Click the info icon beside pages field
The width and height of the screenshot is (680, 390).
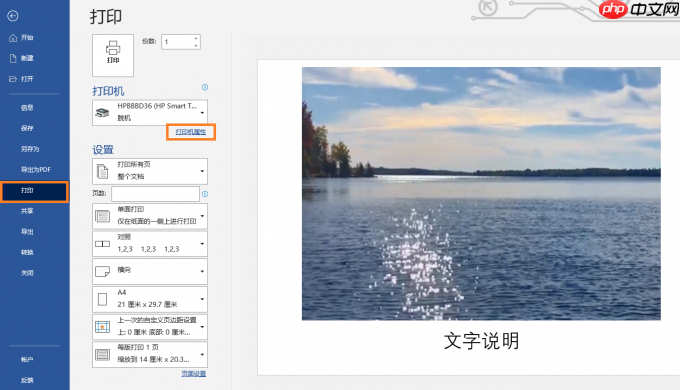point(205,194)
